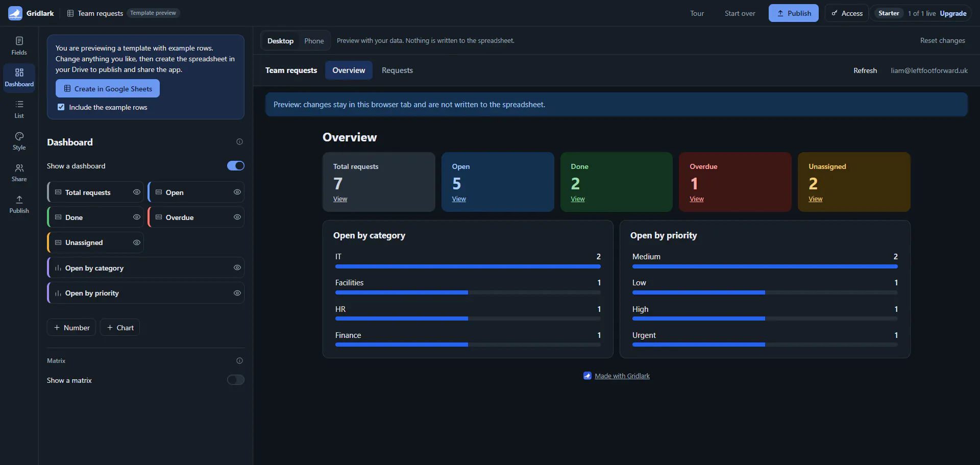980x465 pixels.
Task: Toggle visibility of the Unassigned tile
Action: point(137,242)
